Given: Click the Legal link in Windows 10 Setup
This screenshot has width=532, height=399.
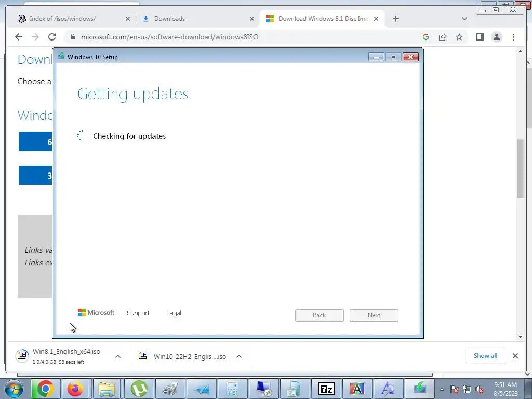Looking at the screenshot, I should coord(174,313).
